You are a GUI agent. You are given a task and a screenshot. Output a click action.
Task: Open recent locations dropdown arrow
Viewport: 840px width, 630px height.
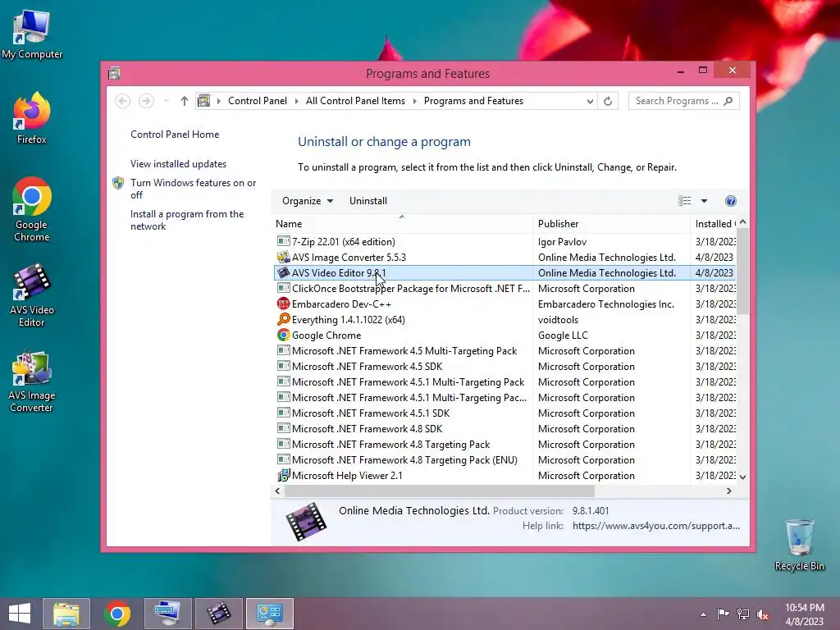tap(166, 101)
